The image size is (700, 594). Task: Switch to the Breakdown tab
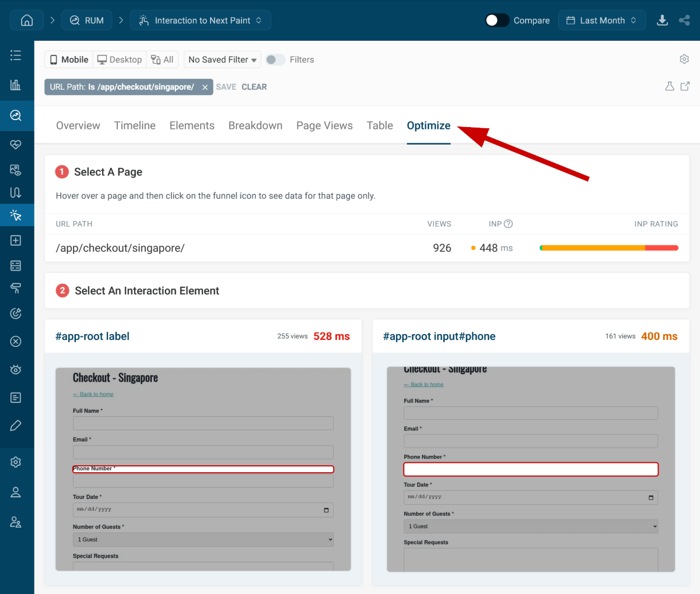tap(256, 125)
